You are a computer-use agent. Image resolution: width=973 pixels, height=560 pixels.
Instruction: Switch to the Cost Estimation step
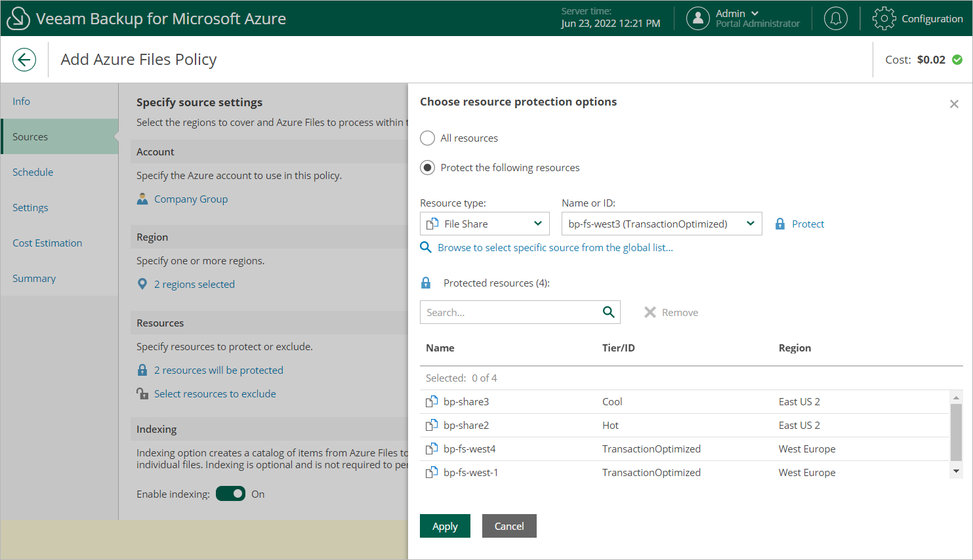click(47, 243)
